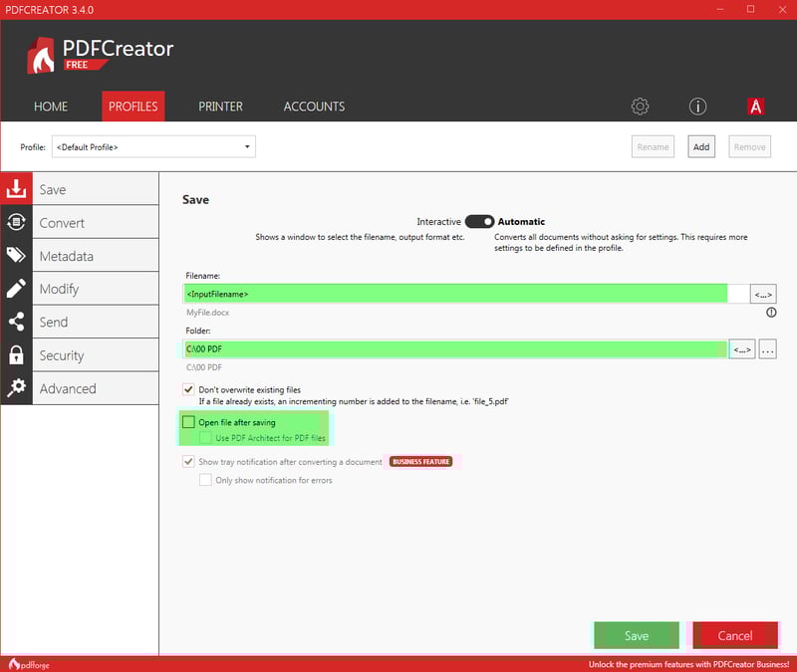Viewport: 797px width, 672px height.
Task: Open Send section in sidebar
Action: (96, 322)
